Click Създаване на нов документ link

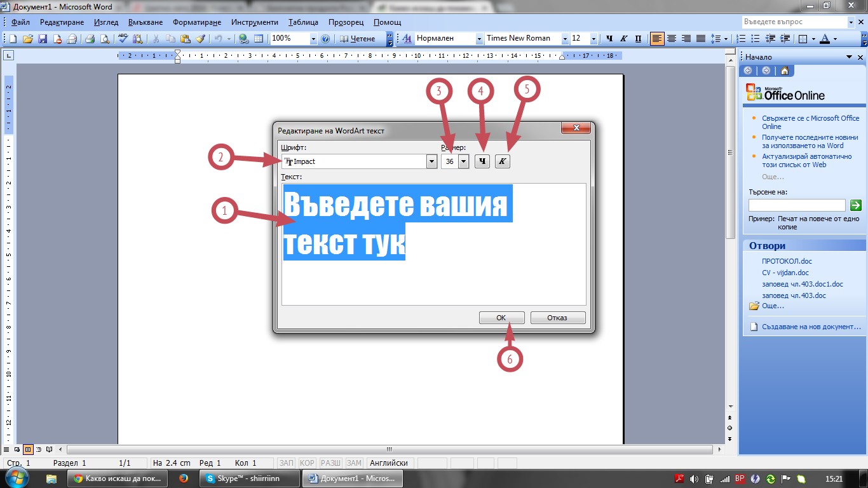pyautogui.click(x=811, y=327)
